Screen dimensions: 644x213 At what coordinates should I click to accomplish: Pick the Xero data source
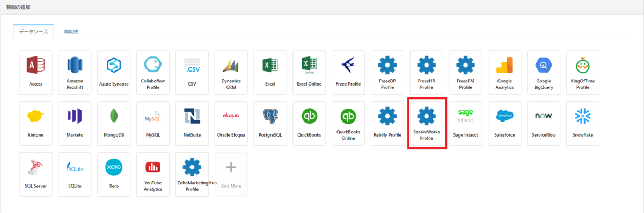[x=114, y=174]
